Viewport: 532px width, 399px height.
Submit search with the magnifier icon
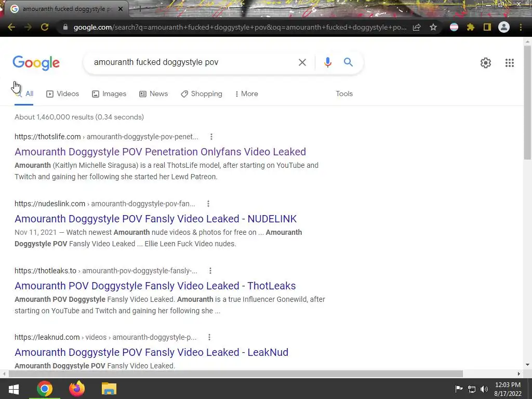pyautogui.click(x=348, y=62)
